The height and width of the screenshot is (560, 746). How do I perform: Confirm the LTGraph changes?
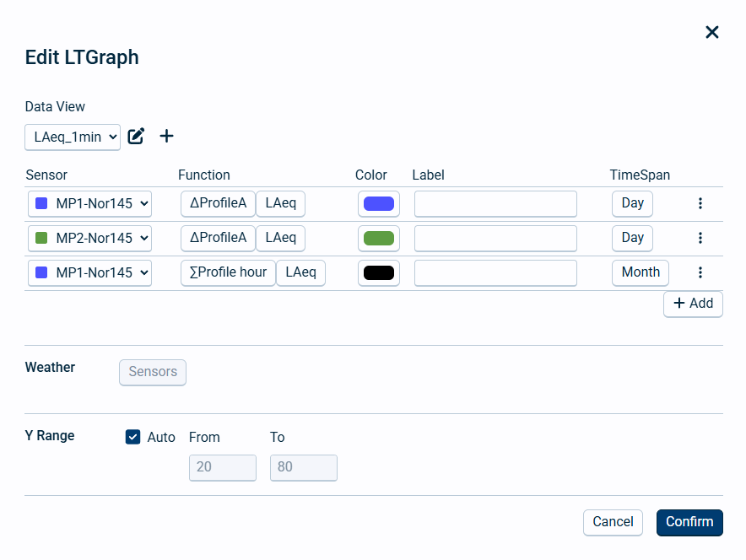689,522
